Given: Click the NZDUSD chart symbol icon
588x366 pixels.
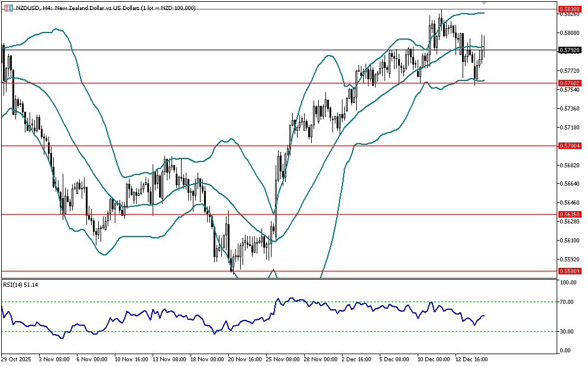Looking at the screenshot, I should [x=8, y=8].
